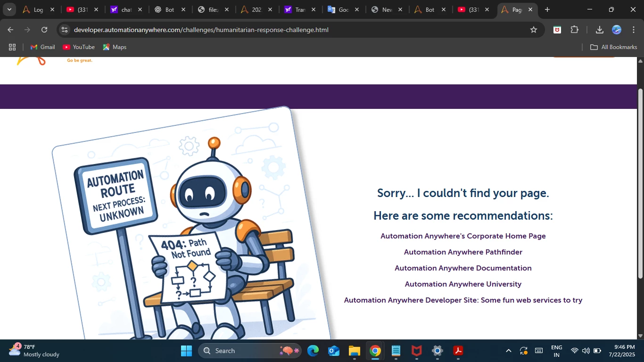Open the Chrome profile avatar
Image resolution: width=644 pixels, height=362 pixels.
(617, 30)
